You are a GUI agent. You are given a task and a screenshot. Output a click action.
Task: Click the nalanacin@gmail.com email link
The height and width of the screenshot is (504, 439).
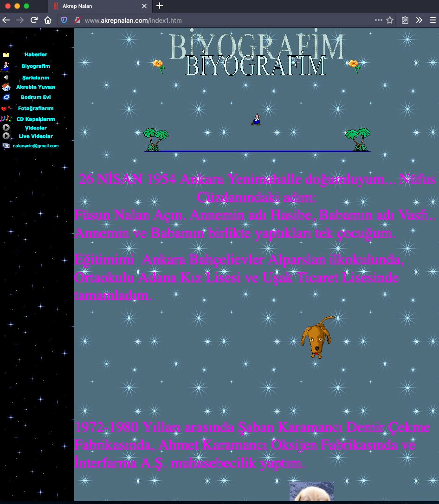36,145
